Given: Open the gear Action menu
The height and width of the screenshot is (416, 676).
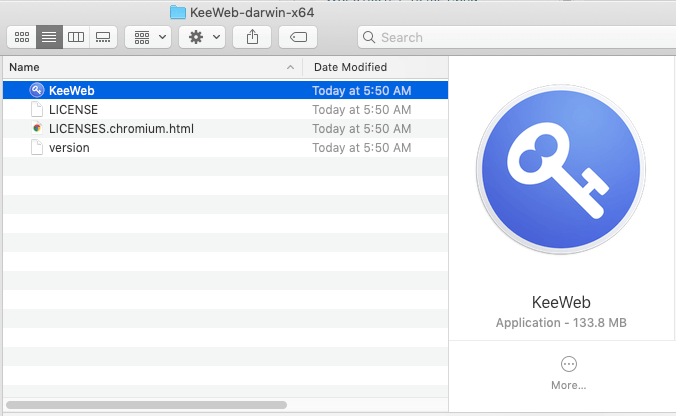Looking at the screenshot, I should click(203, 37).
